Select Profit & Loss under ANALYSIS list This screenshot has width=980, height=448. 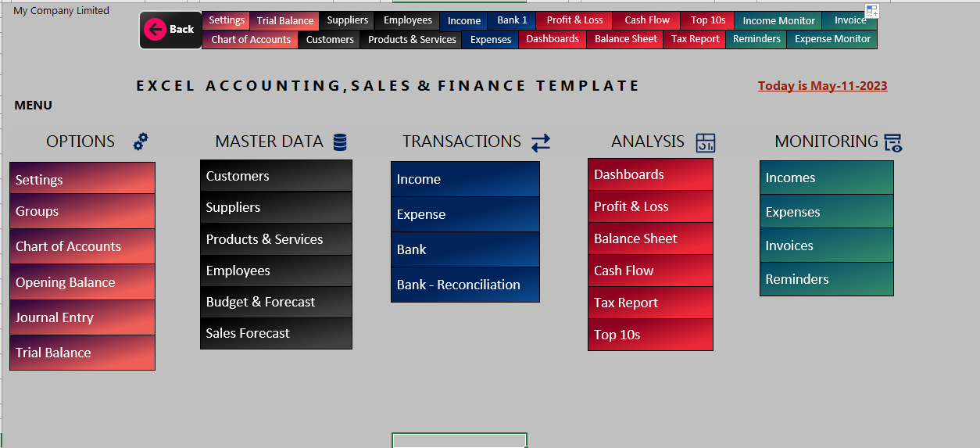[x=650, y=206]
